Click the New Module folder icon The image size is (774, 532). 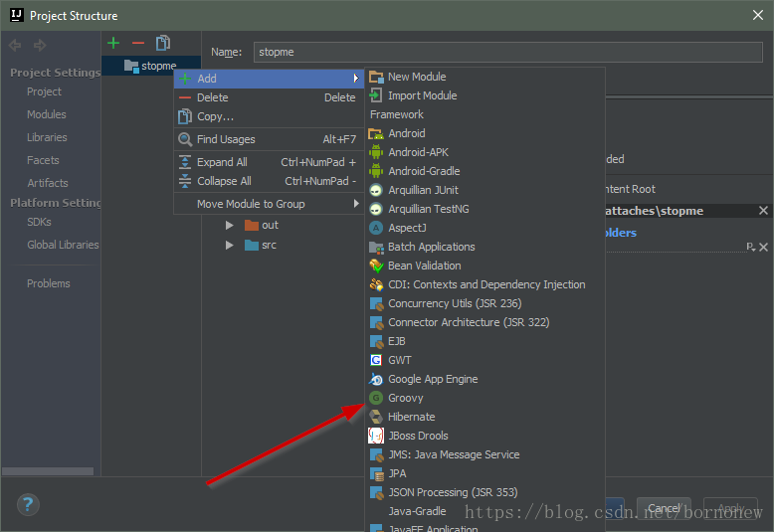coord(376,77)
